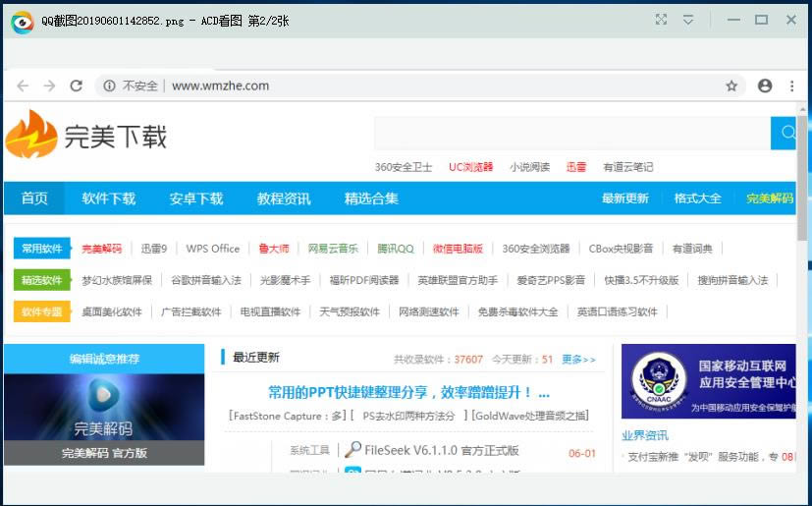Click the green 精选软件 tag

(x=42, y=280)
